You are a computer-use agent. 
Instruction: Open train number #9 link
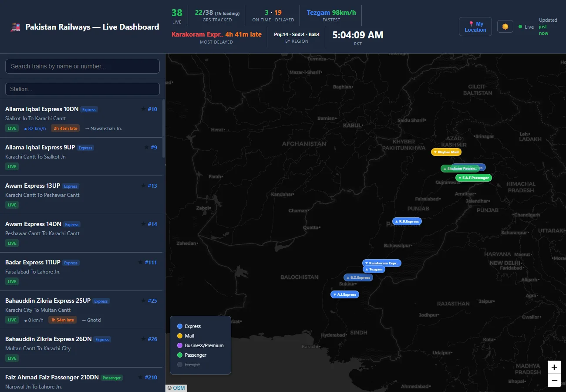coord(154,148)
